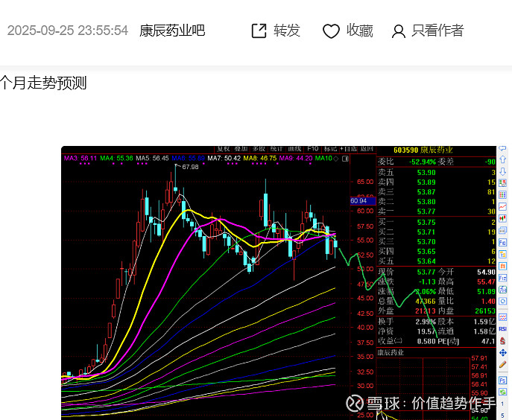Click the MA3: 56.11 label
This screenshot has height=420, width=512.
coord(80,159)
